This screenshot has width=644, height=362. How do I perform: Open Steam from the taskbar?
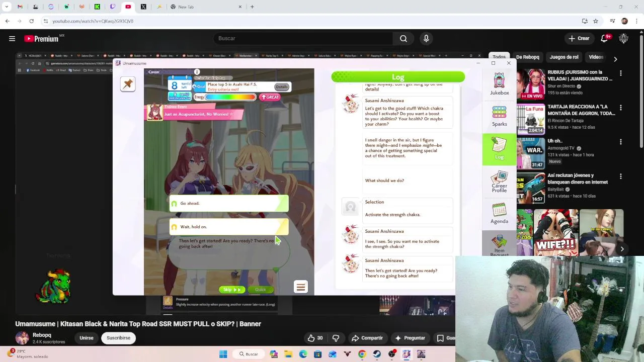coord(377,354)
